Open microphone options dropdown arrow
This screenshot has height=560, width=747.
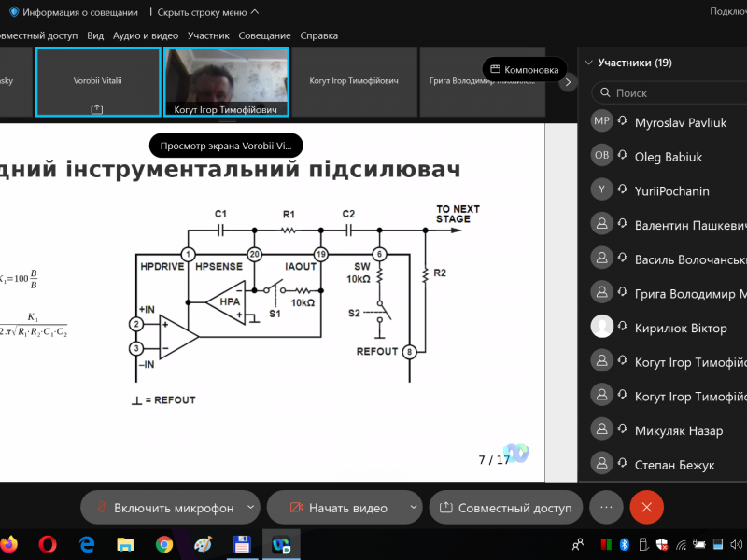(250, 508)
